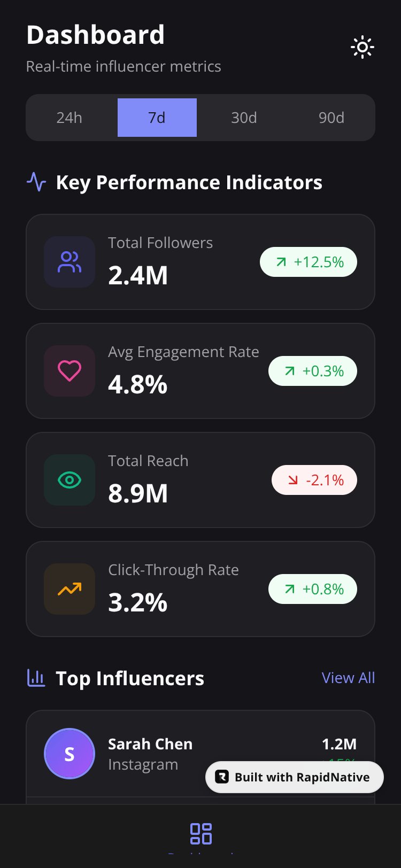
Task: Click the activity pulse icon beside Key Performance Indicators
Action: coord(36,182)
